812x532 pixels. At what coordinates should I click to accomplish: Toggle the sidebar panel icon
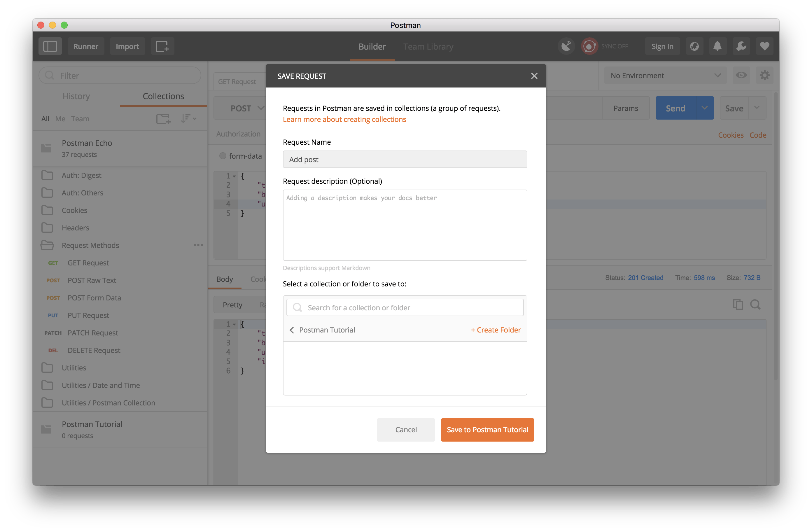[50, 46]
